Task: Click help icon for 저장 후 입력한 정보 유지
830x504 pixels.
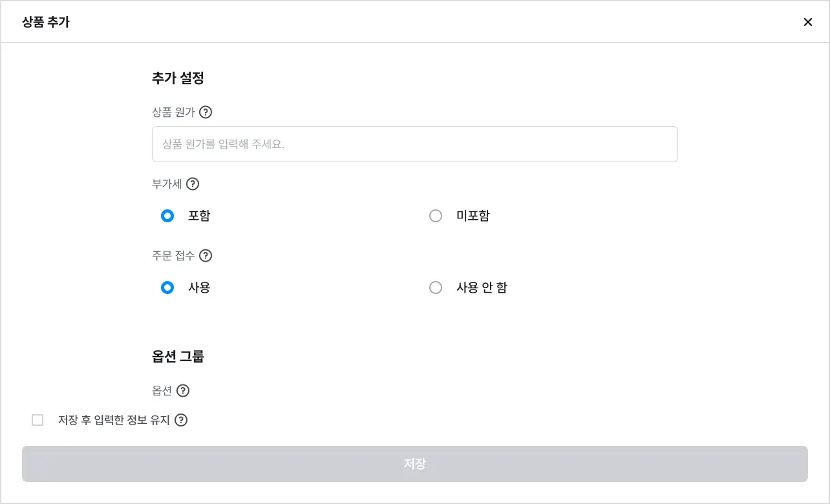Action: click(x=181, y=421)
